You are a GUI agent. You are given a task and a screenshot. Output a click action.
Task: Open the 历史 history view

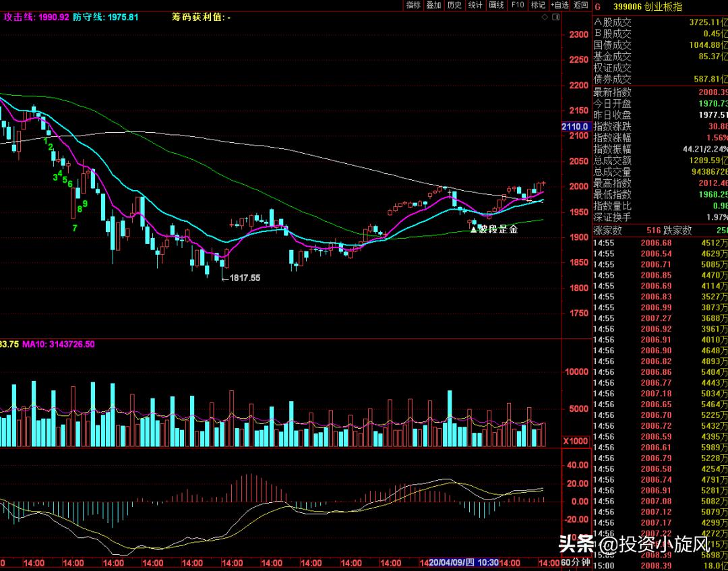455,5
